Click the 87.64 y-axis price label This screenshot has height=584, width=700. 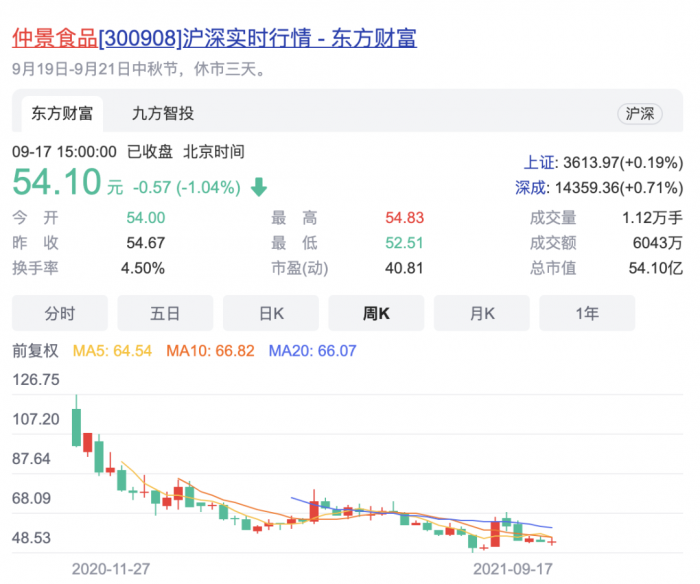tap(31, 459)
